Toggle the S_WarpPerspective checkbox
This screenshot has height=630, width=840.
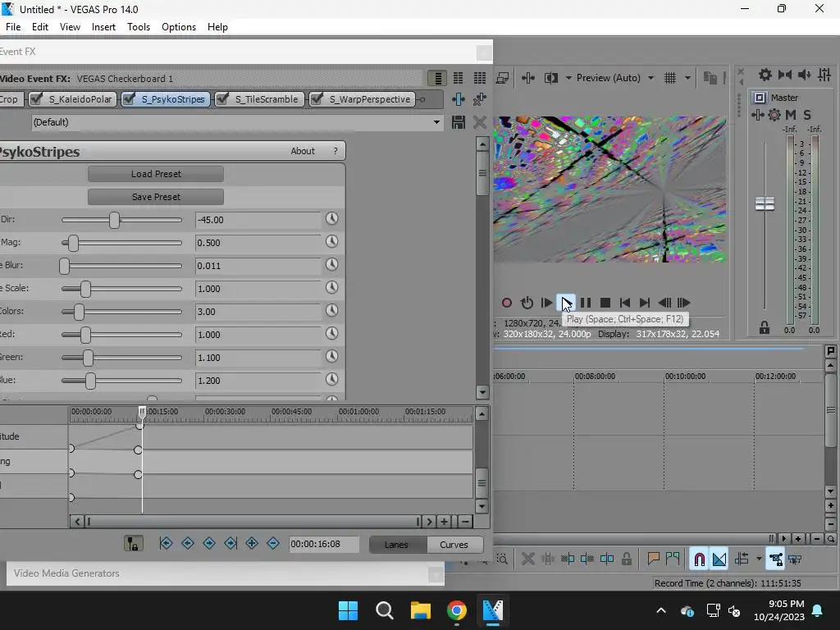[x=317, y=99]
